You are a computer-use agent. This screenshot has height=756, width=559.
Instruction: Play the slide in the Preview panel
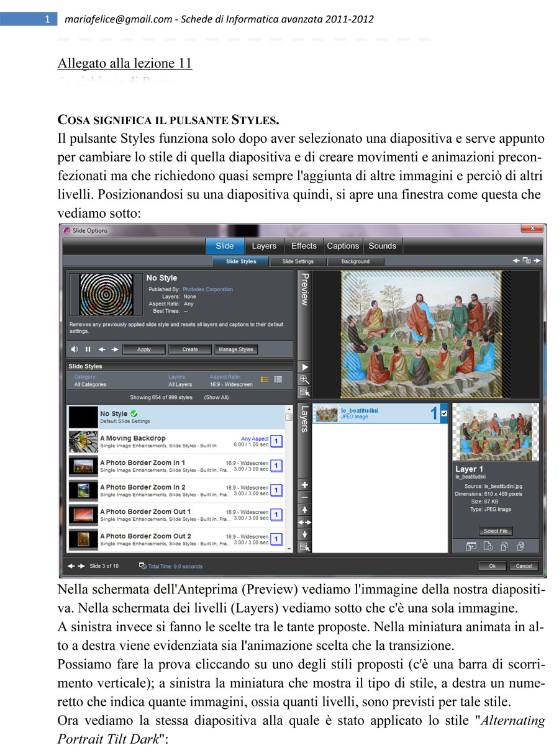click(304, 367)
